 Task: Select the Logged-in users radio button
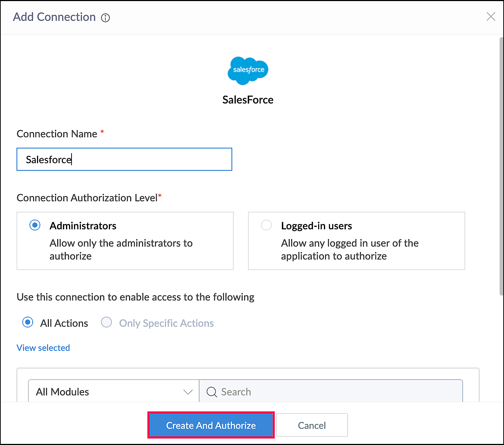(266, 225)
